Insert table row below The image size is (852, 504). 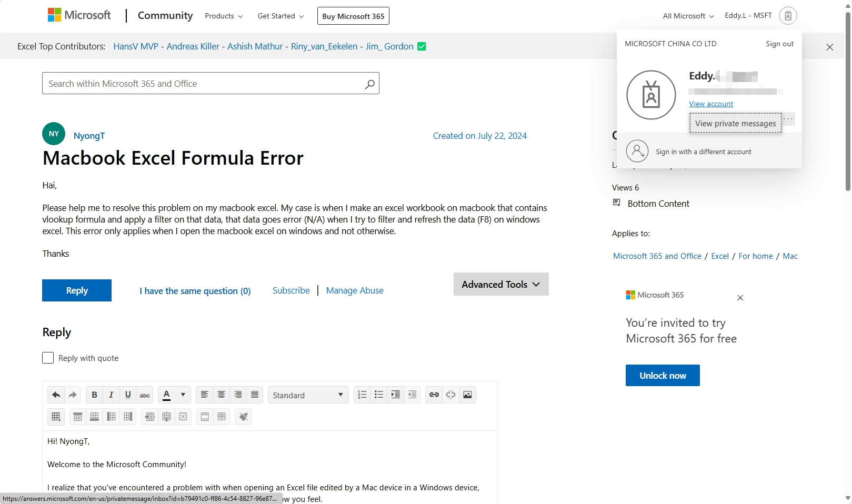click(x=95, y=417)
